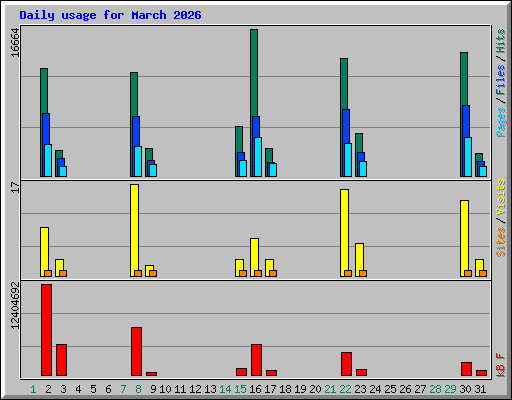Select green weekend day label 7

pos(123,389)
